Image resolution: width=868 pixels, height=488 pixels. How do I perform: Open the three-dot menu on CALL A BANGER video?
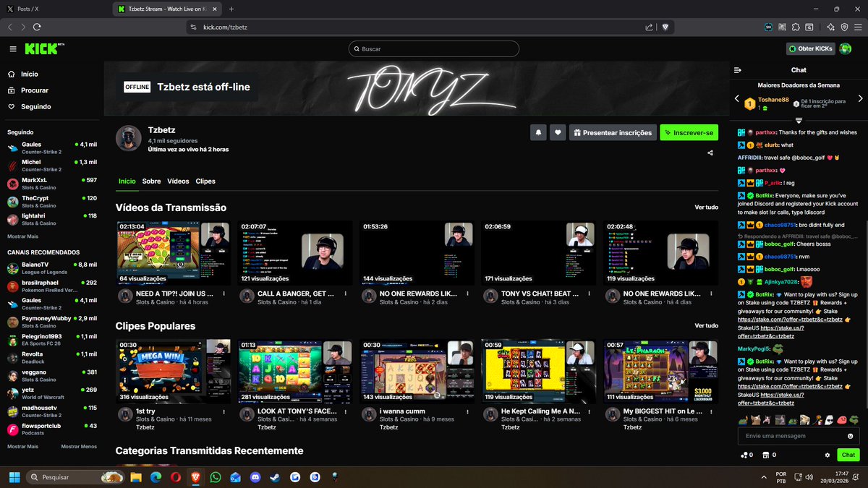(346, 294)
